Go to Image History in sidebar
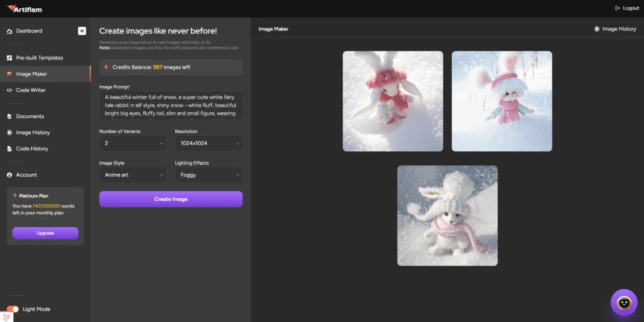The image size is (644, 322). coord(33,132)
